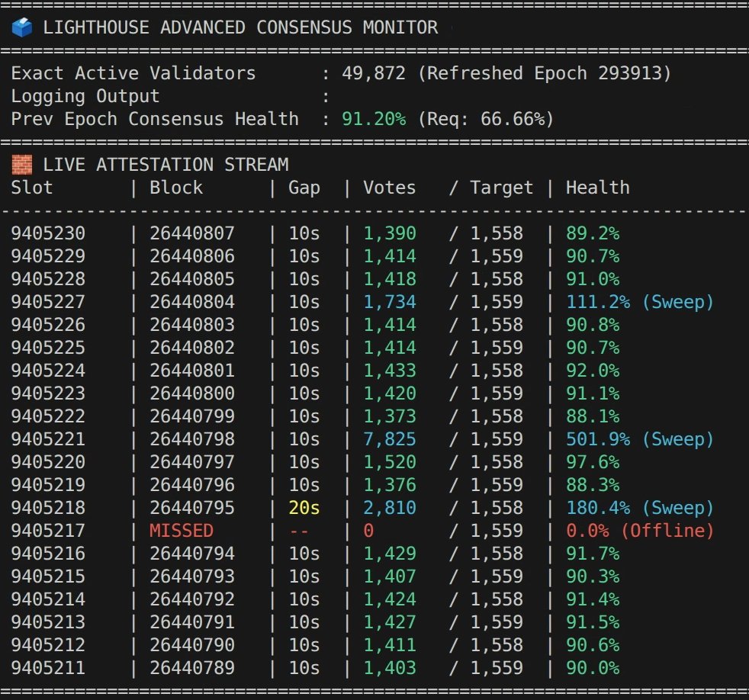Select slot number 9405225
749x700 pixels.
coord(48,348)
